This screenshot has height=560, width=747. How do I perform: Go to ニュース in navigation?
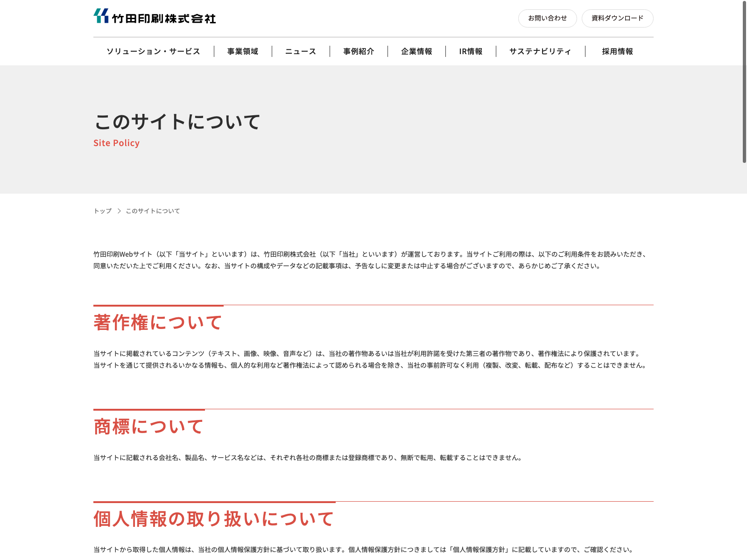click(x=301, y=51)
